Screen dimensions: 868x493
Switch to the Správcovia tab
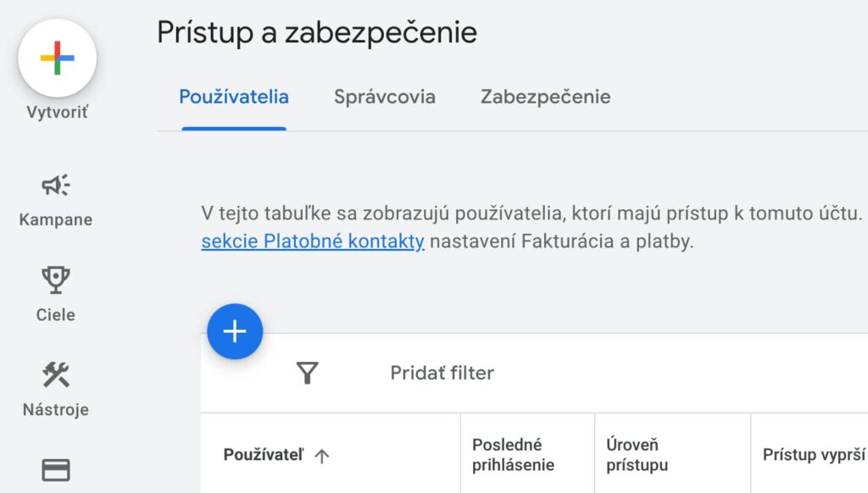click(385, 97)
